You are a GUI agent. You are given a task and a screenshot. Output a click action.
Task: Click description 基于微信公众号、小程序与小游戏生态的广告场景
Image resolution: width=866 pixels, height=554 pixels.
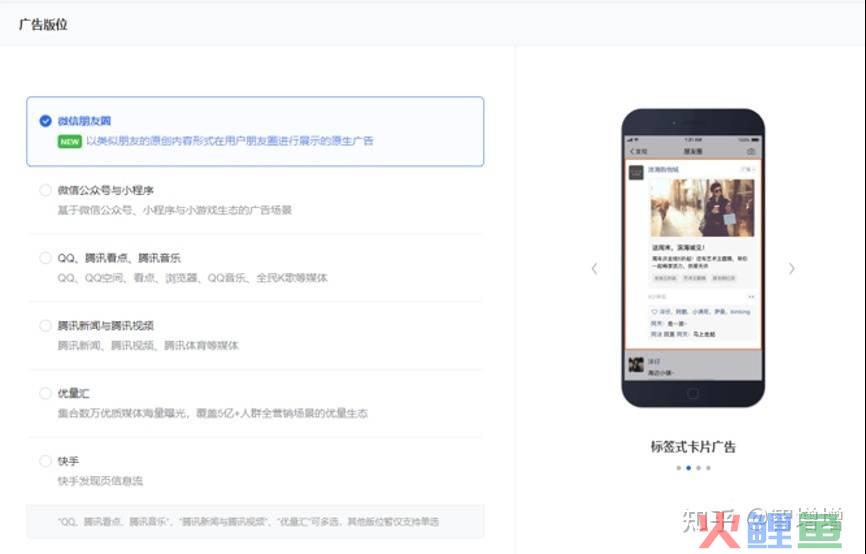pos(175,210)
